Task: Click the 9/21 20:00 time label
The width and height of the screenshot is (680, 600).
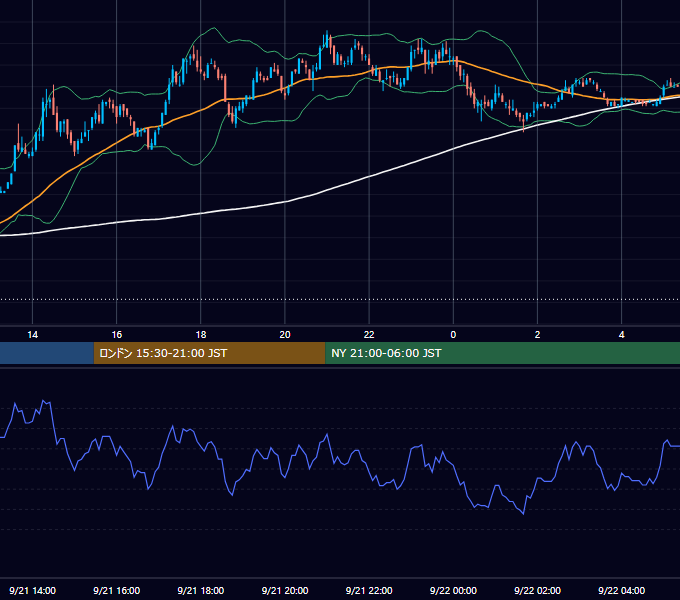Action: pos(285,590)
